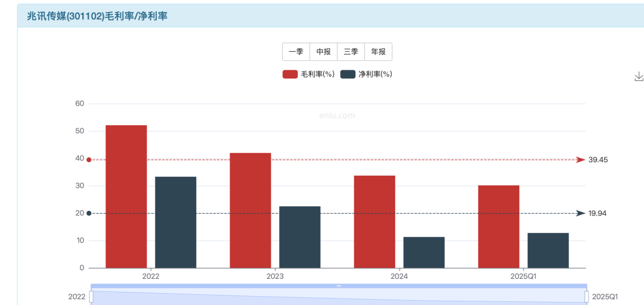Screen dimensions: 644x305
Task: Click the 39.45 average line label
Action: click(598, 160)
